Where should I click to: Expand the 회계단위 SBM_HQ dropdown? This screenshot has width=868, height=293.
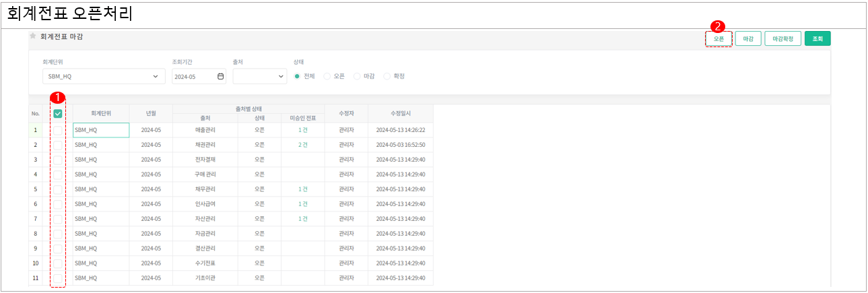(103, 77)
